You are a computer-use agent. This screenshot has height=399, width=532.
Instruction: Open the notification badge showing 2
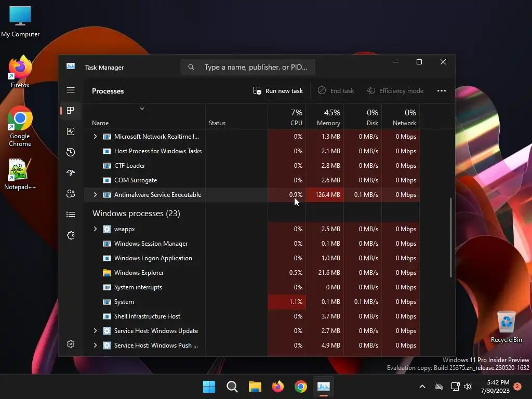point(517,387)
